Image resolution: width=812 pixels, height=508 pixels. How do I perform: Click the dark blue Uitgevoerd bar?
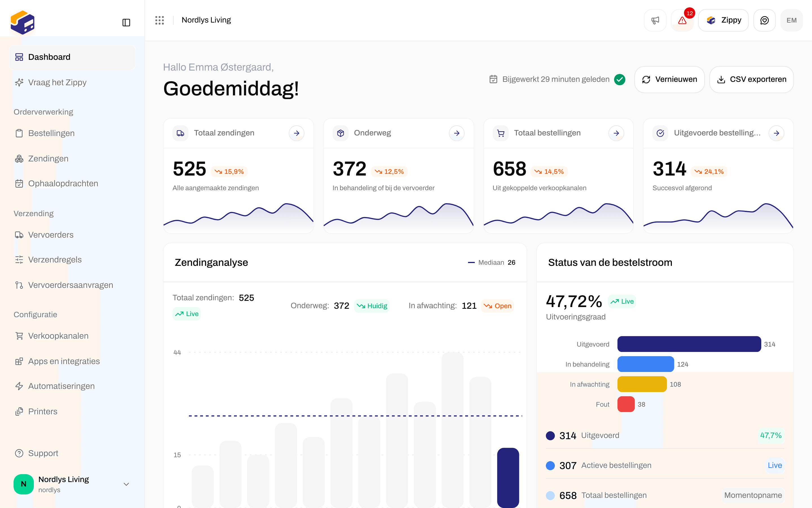click(x=689, y=344)
